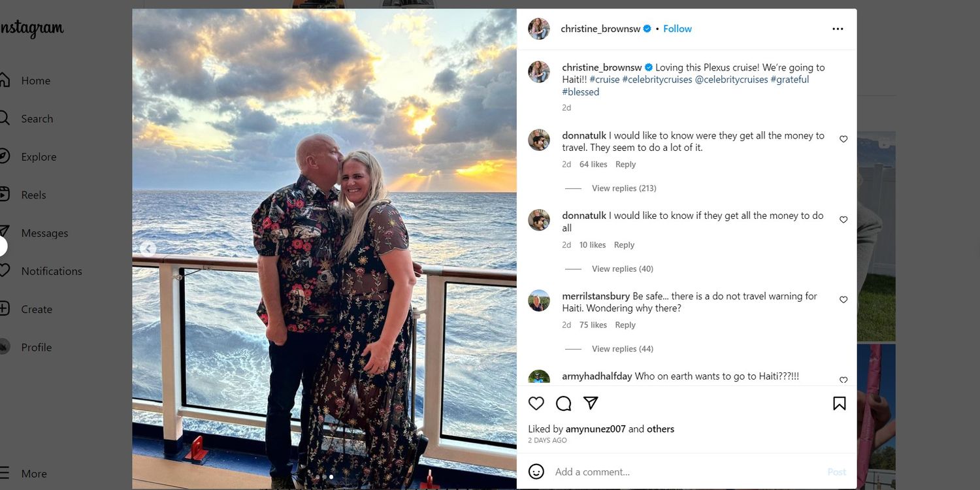The image size is (980, 490).
Task: Click the Add a comment field
Action: tap(679, 472)
